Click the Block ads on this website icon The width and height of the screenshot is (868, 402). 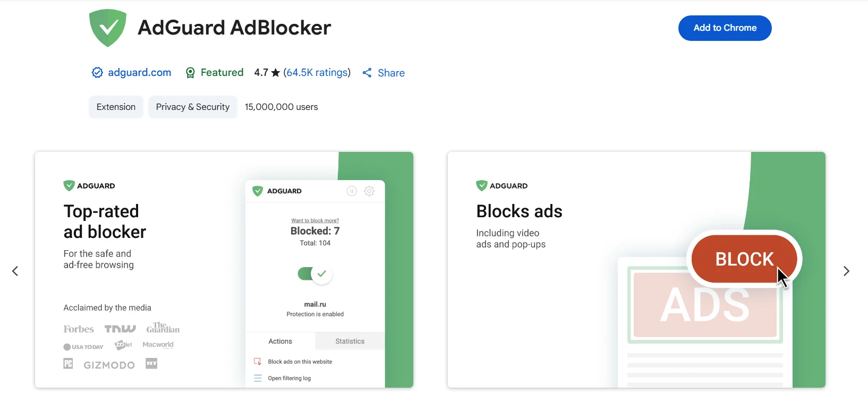pyautogui.click(x=258, y=362)
